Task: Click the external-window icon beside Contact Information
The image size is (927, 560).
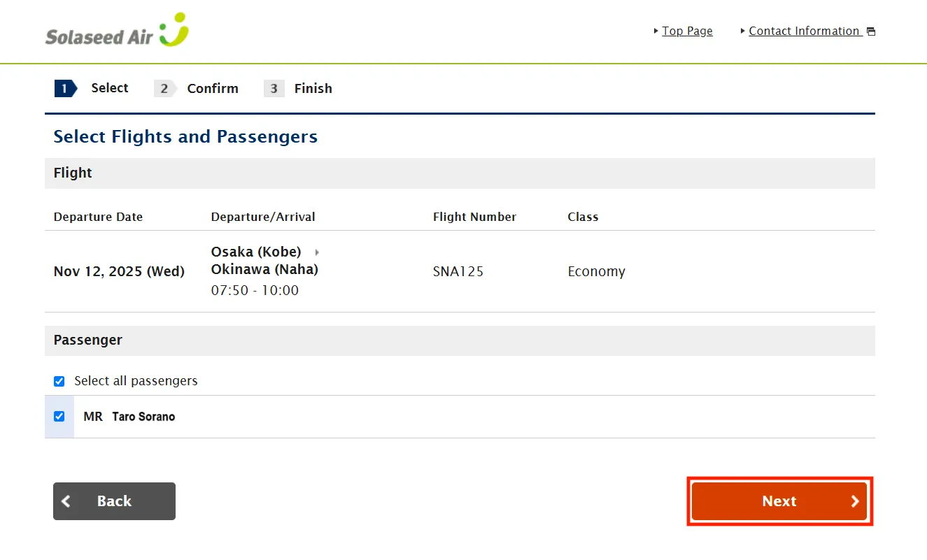Action: coord(871,31)
